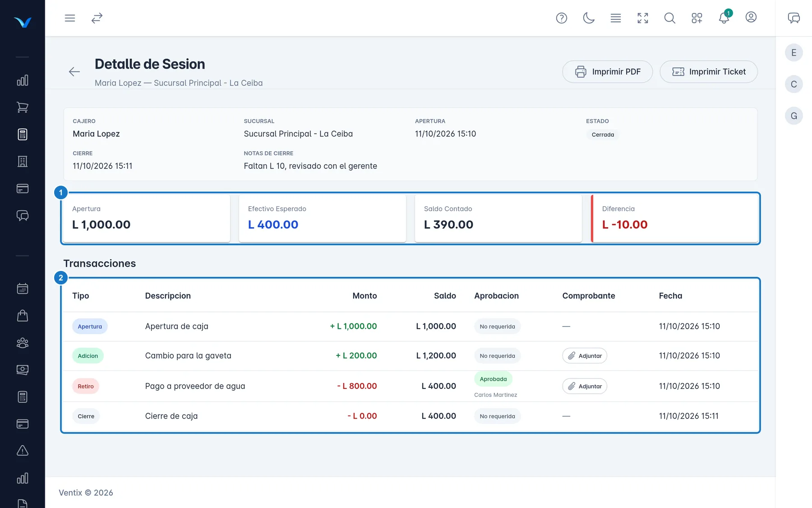The image size is (812, 508).
Task: Toggle the hamburger sidebar menu
Action: [x=70, y=18]
